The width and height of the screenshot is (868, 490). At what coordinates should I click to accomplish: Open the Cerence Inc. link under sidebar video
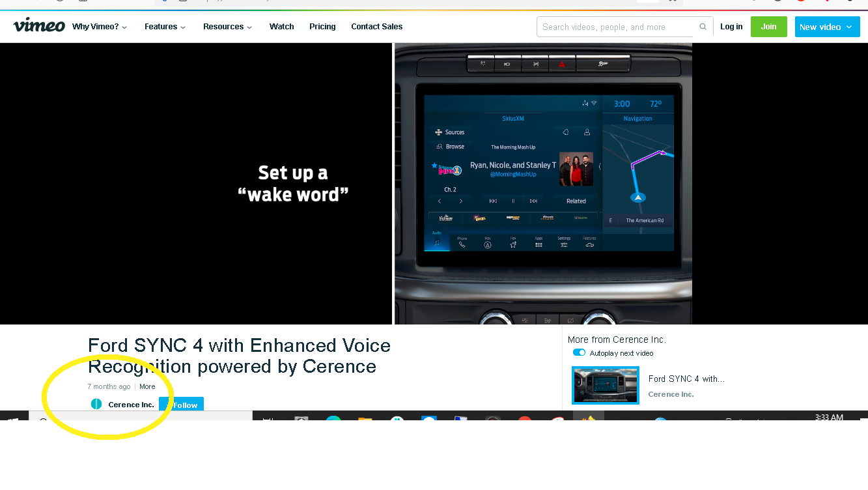pos(671,394)
